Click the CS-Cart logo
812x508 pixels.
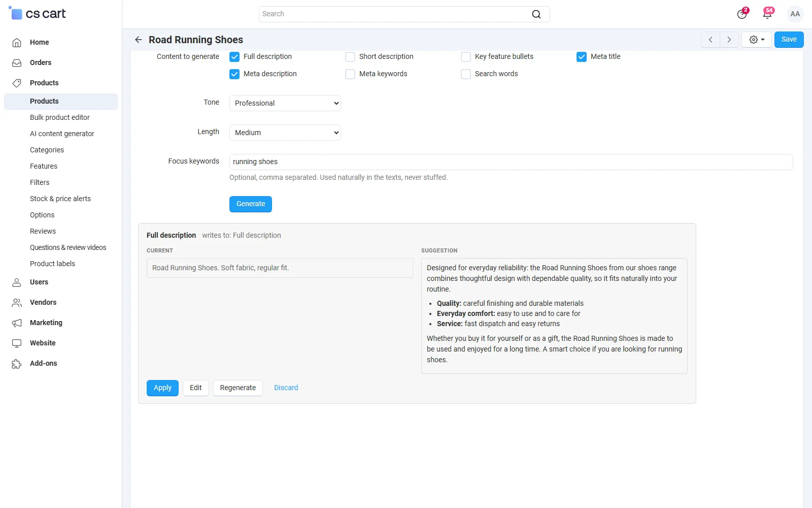(x=38, y=14)
